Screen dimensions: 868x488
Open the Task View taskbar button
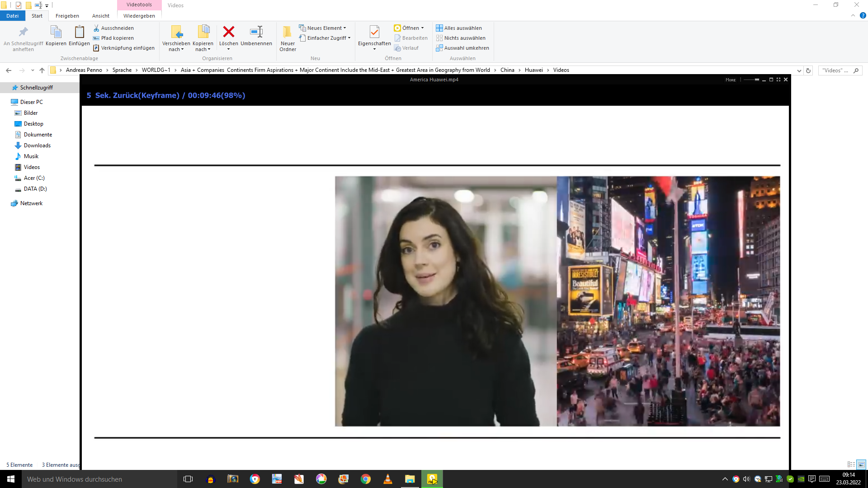188,479
